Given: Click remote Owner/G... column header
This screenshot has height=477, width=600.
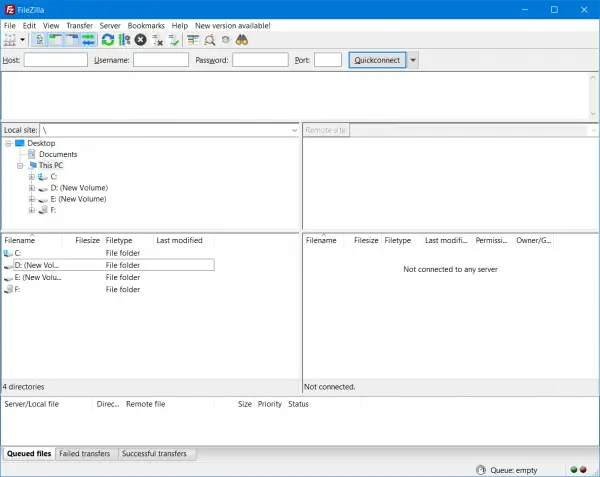Looking at the screenshot, I should click(x=533, y=240).
